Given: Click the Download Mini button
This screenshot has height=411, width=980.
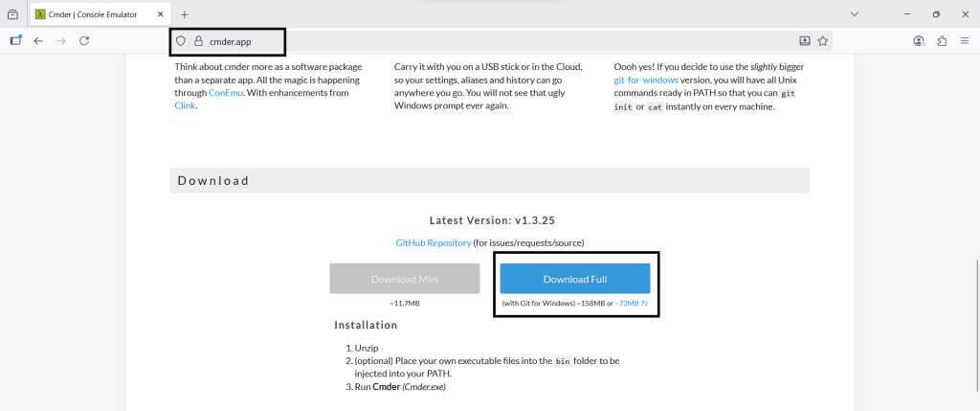Looking at the screenshot, I should [404, 279].
